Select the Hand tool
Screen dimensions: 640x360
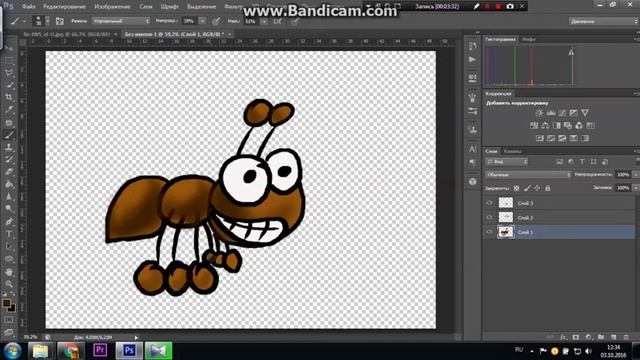[9, 272]
